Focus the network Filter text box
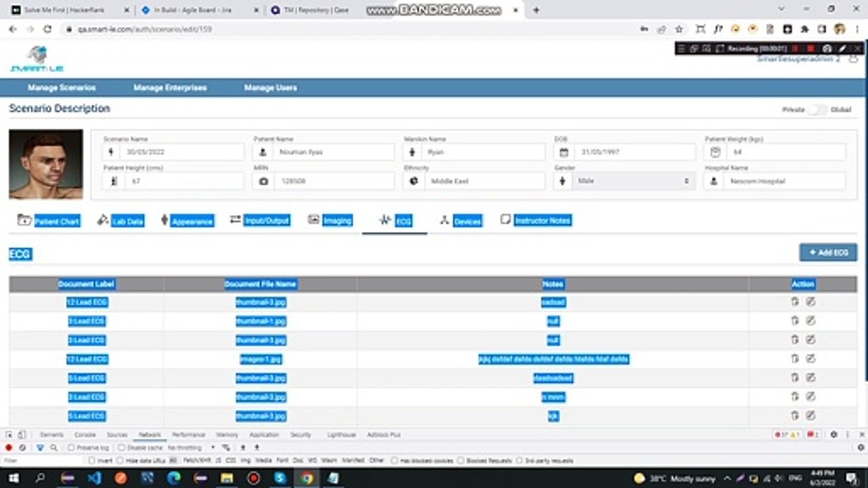The width and height of the screenshot is (868, 488). pyautogui.click(x=41, y=460)
